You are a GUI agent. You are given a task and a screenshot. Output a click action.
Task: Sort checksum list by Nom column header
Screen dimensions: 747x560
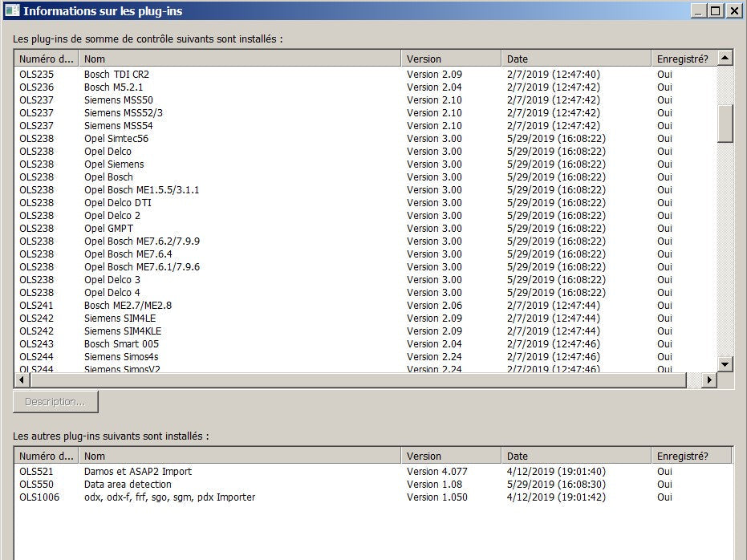[x=240, y=59]
